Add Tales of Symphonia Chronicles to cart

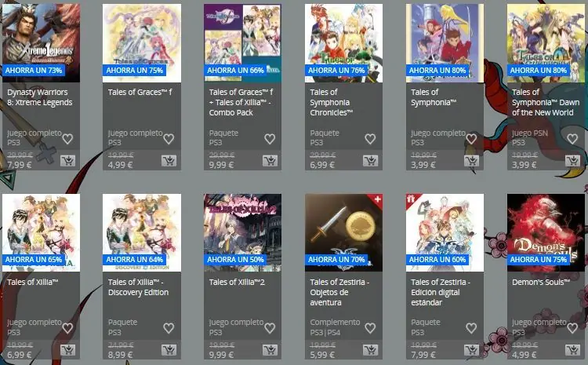(x=371, y=161)
